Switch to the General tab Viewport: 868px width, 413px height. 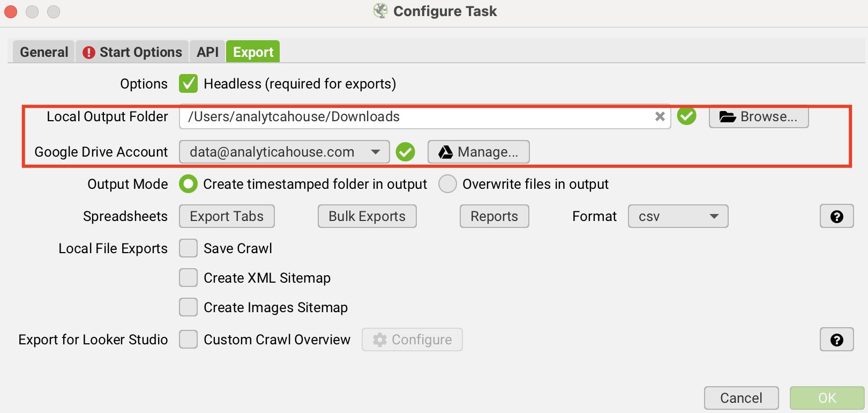(x=44, y=52)
